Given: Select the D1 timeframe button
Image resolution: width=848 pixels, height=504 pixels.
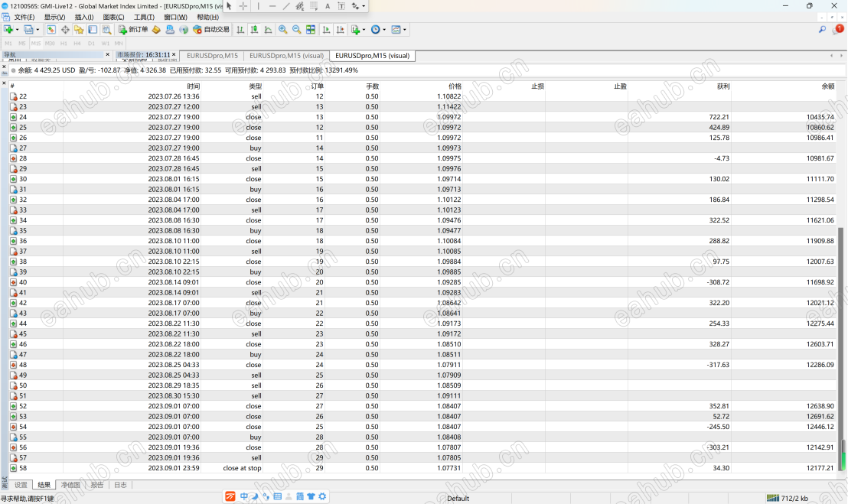Looking at the screenshot, I should click(91, 44).
